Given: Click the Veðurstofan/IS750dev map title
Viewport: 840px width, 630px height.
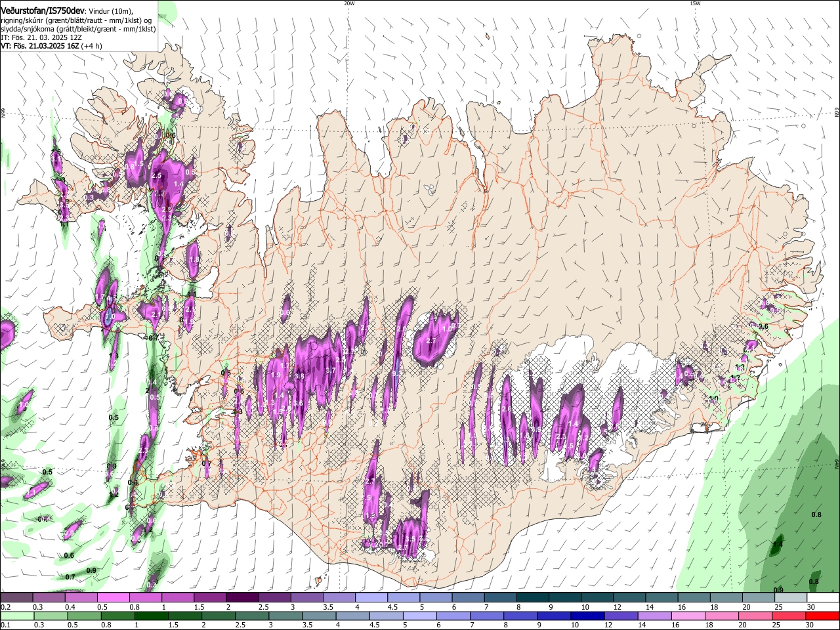Looking at the screenshot, I should pyautogui.click(x=43, y=10).
